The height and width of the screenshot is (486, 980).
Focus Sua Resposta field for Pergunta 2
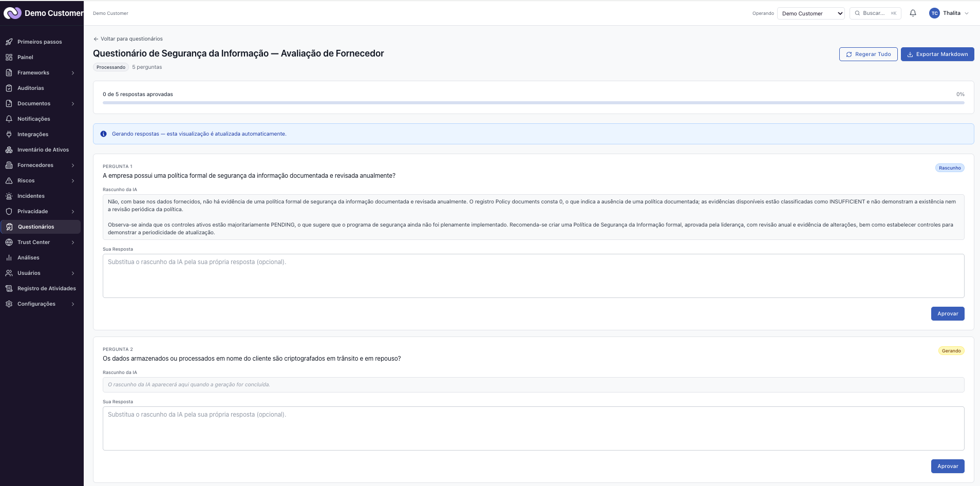533,428
